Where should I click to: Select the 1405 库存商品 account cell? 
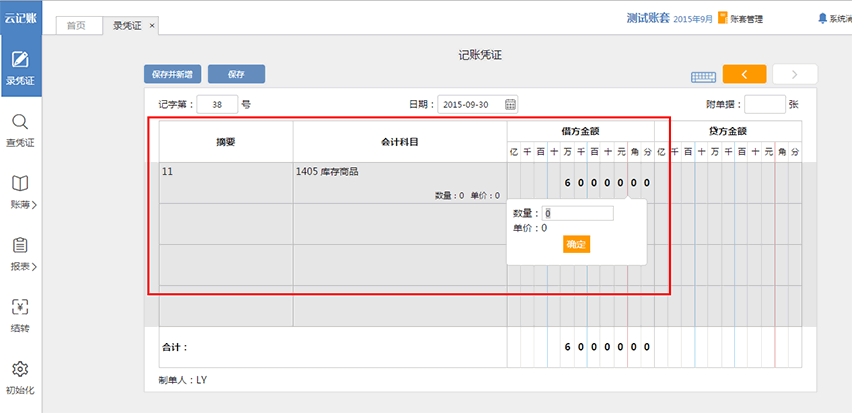point(399,182)
